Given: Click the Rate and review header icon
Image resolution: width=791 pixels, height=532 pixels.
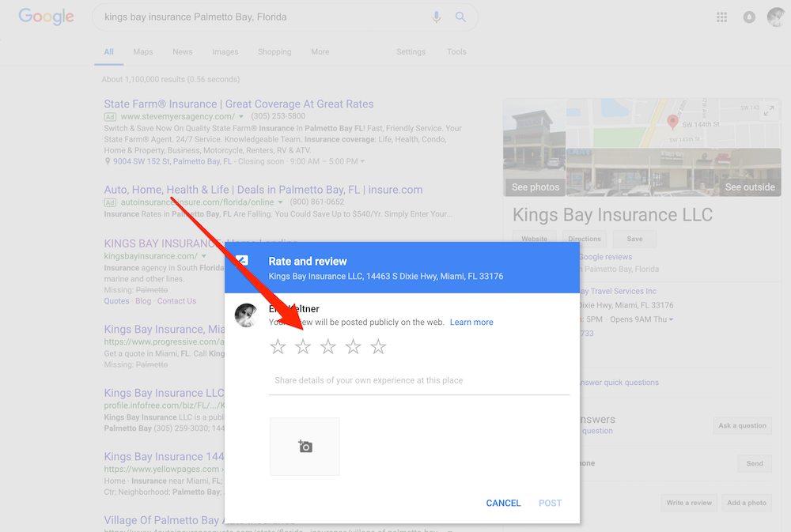Looking at the screenshot, I should tap(242, 261).
